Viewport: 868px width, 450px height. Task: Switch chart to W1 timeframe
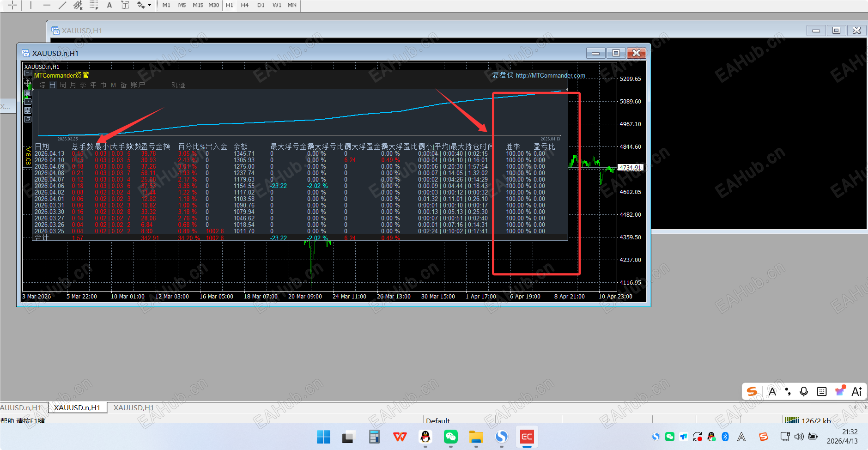pyautogui.click(x=277, y=5)
